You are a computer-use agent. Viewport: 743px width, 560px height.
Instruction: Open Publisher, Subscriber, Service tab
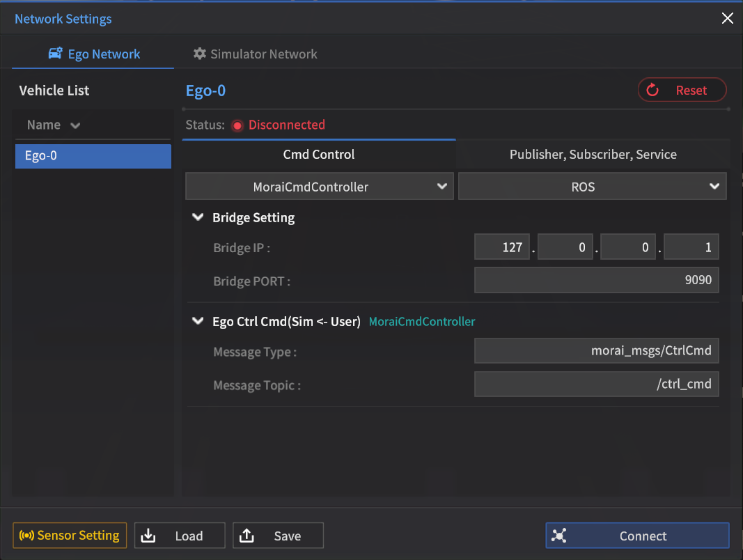point(593,155)
